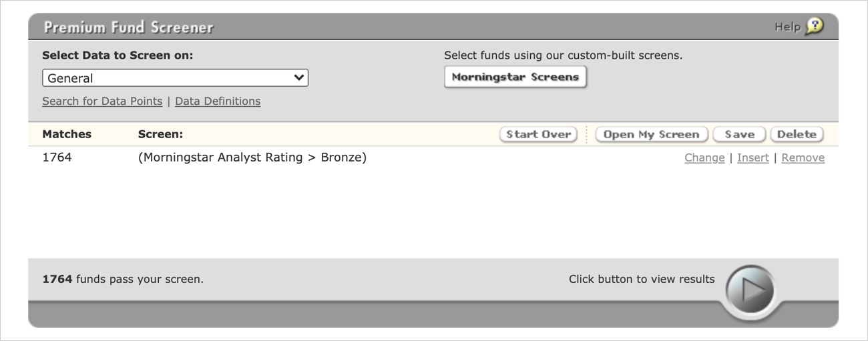Remove the Analyst Rating criterion

pyautogui.click(x=803, y=158)
